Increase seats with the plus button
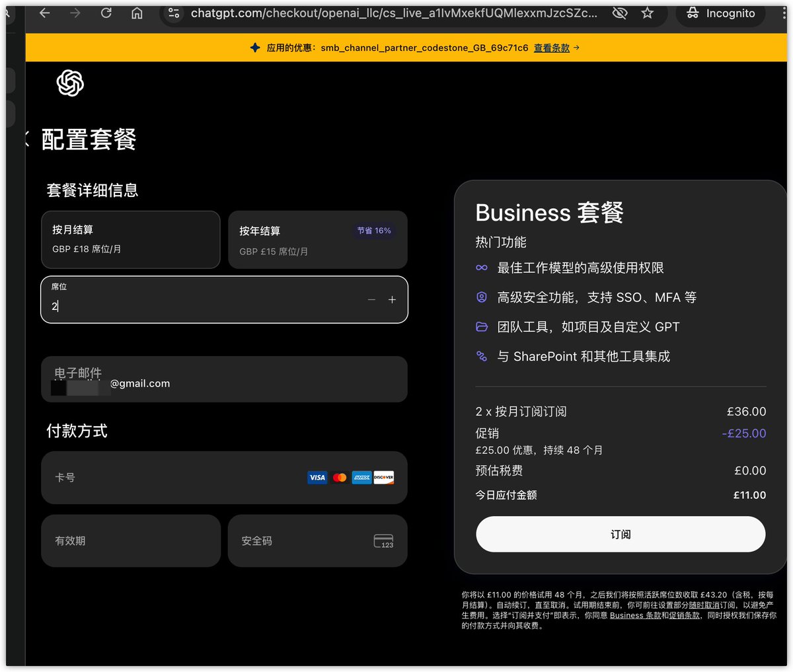 coord(392,300)
